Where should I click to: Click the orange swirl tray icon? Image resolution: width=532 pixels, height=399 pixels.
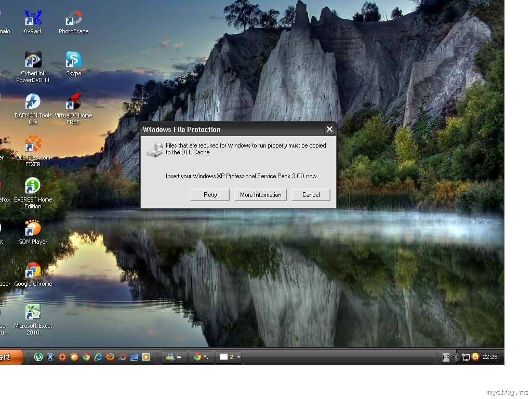pyautogui.click(x=475, y=356)
